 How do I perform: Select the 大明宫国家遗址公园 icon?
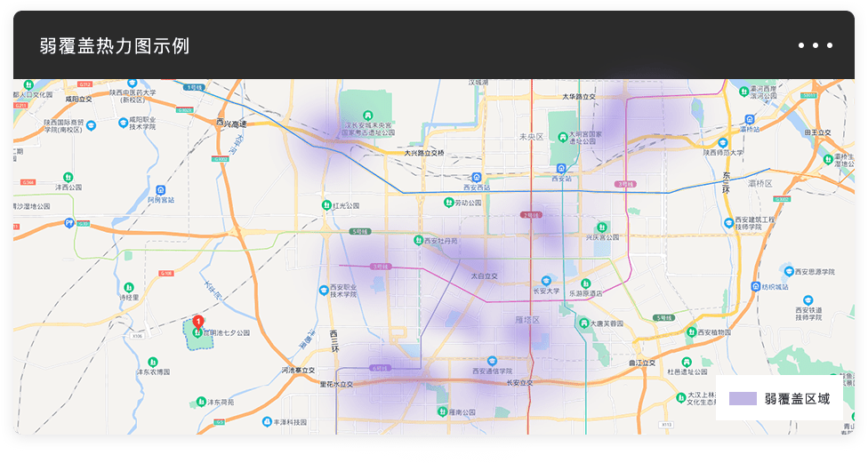[563, 137]
